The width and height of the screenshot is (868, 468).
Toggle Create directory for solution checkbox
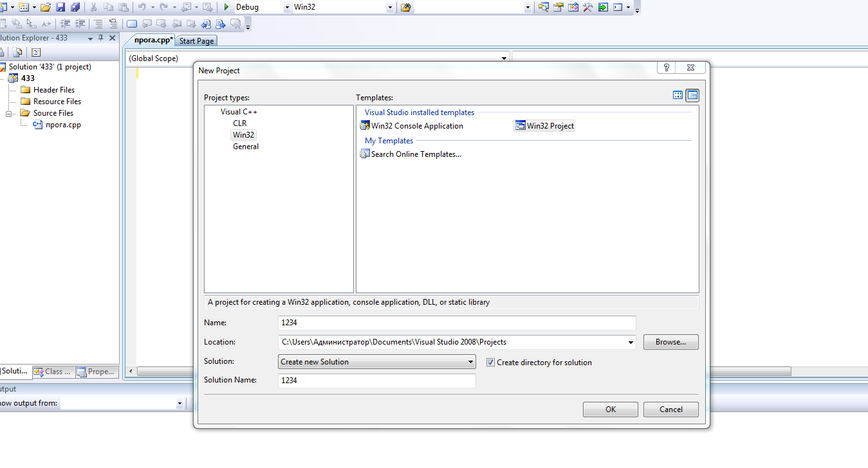491,362
